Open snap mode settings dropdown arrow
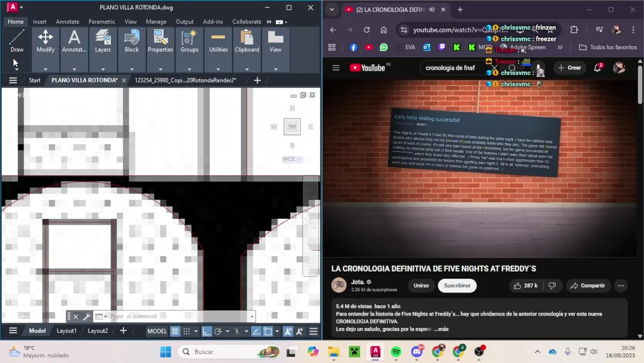 (196, 331)
